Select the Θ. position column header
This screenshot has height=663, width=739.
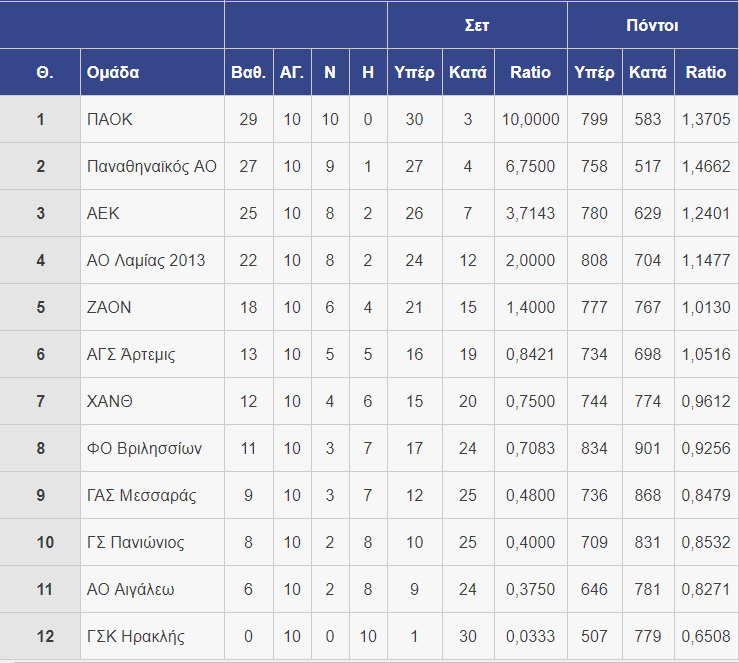(x=41, y=73)
